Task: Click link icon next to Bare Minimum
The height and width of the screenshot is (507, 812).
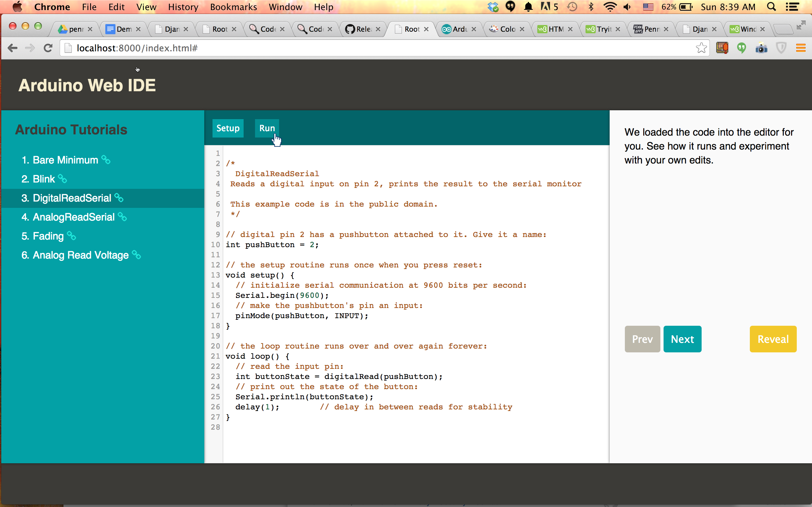Action: point(106,160)
